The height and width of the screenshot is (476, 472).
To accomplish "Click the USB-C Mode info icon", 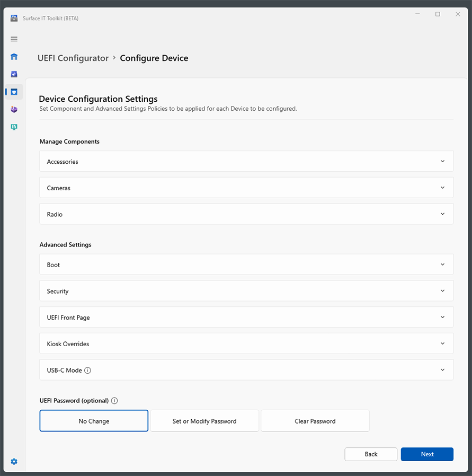I will point(88,369).
